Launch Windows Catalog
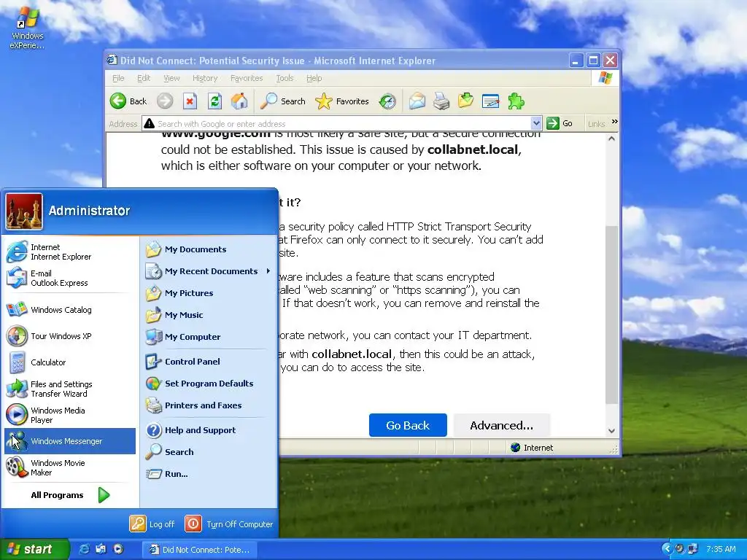 click(x=69, y=309)
